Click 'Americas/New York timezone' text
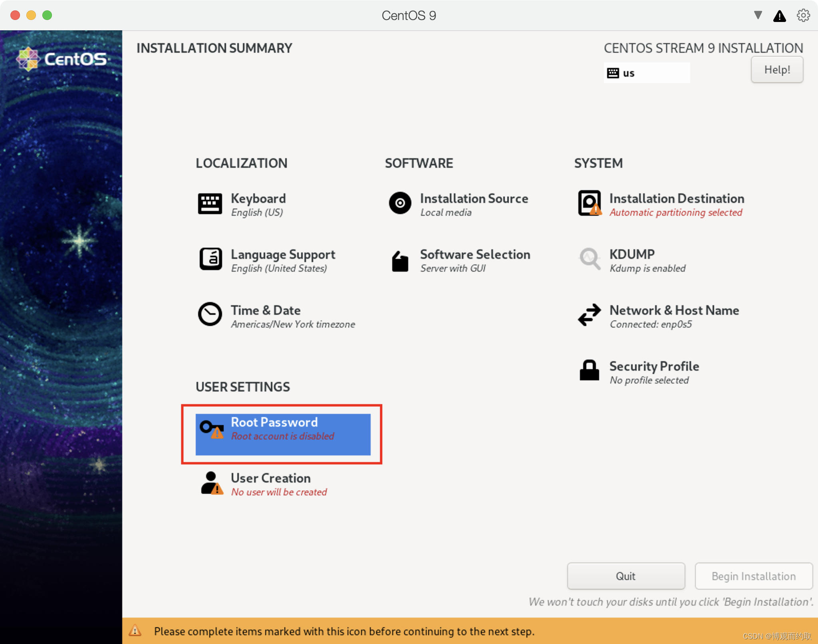 [293, 324]
